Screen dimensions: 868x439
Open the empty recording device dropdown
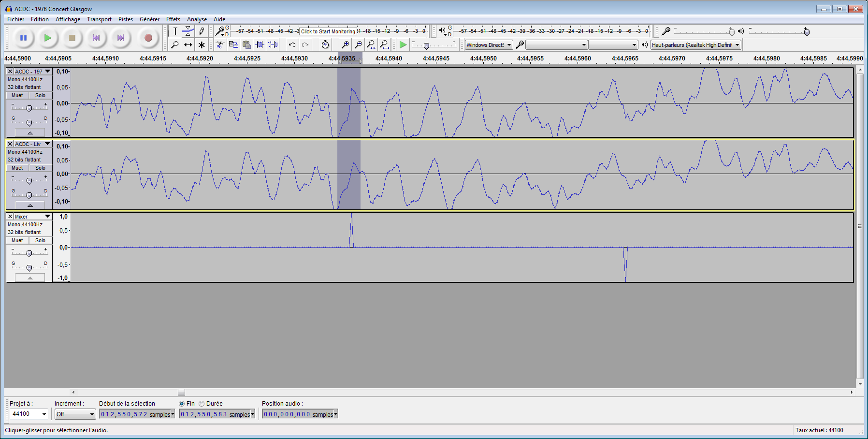[x=556, y=45]
